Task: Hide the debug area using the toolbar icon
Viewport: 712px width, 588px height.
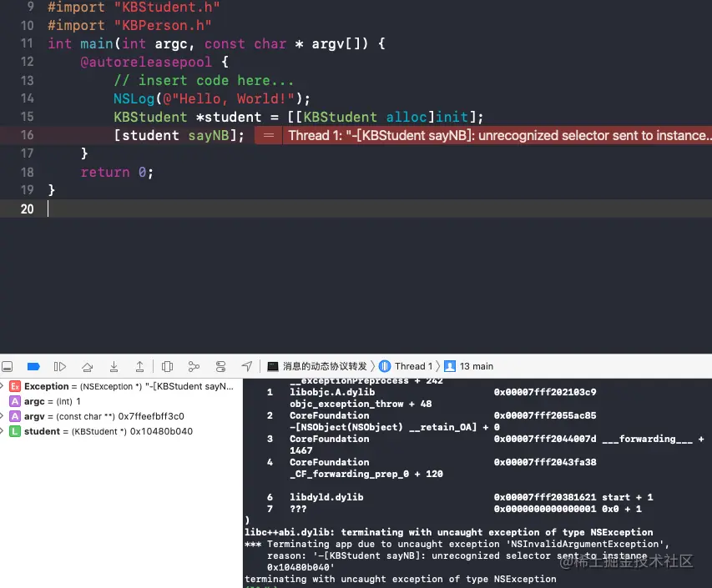Action: [x=7, y=366]
